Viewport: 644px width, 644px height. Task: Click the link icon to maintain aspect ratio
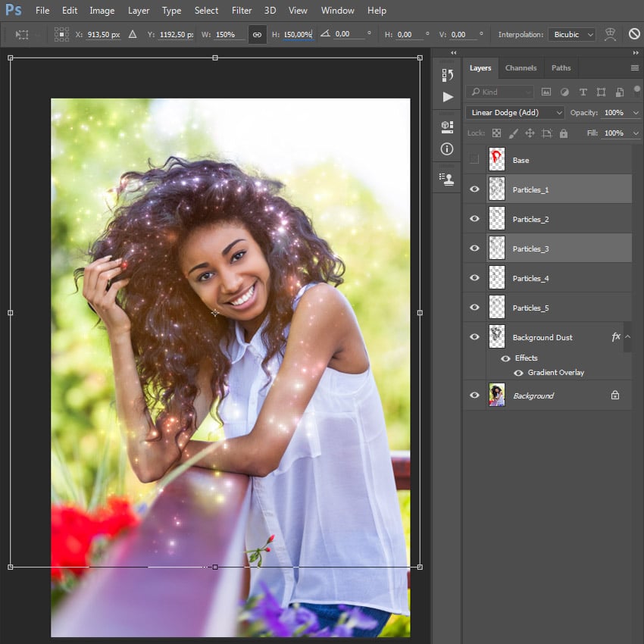pos(257,35)
